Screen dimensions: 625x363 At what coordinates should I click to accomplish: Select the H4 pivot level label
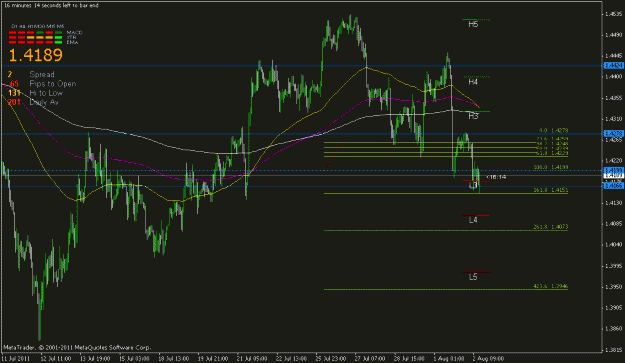[x=473, y=82]
